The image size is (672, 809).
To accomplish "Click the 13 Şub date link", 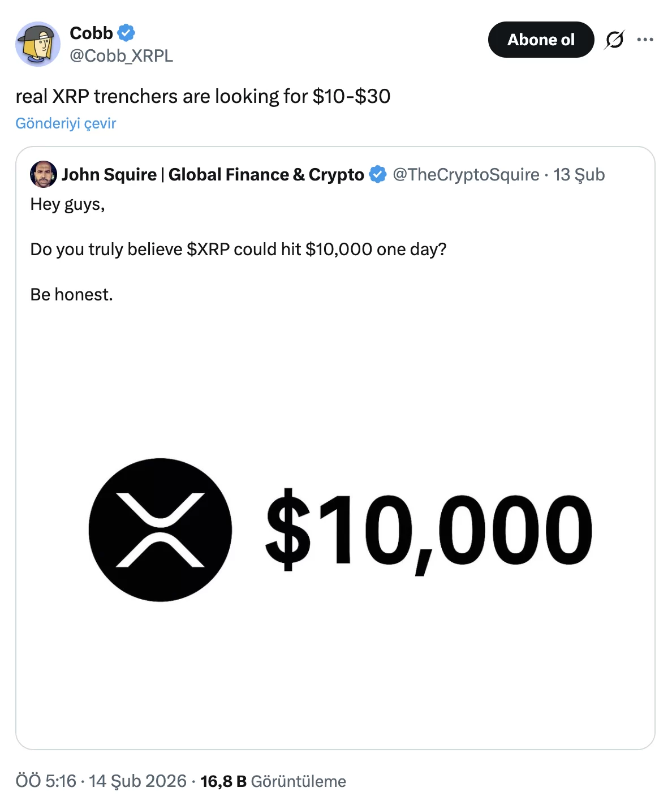I will [x=579, y=175].
